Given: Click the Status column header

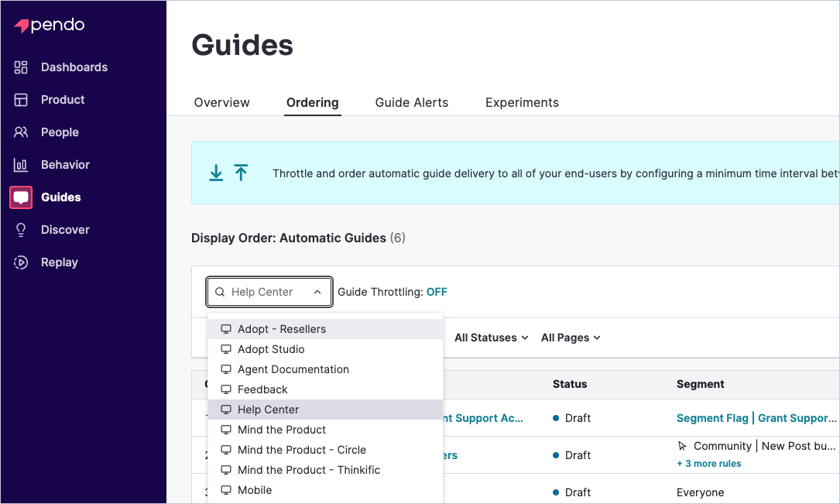Looking at the screenshot, I should (x=570, y=384).
